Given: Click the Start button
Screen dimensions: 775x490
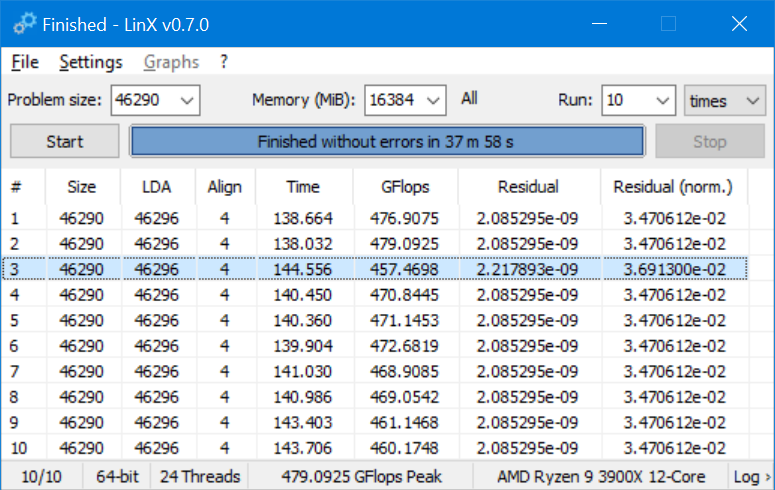Looking at the screenshot, I should [x=65, y=141].
